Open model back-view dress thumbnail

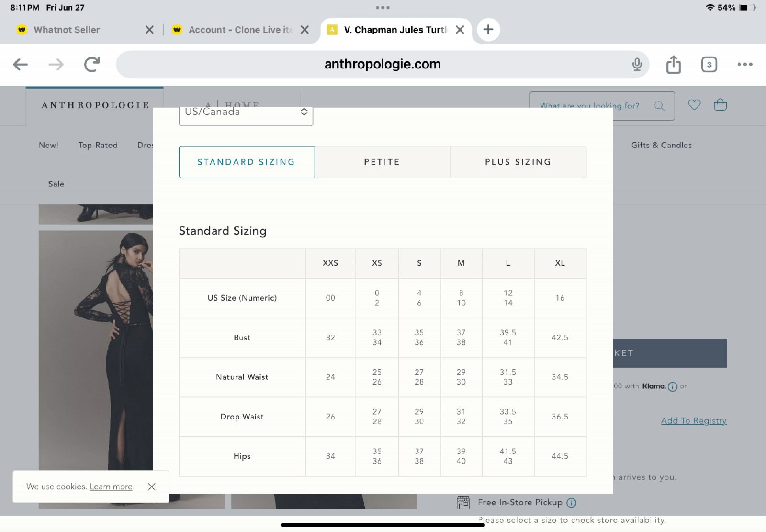[96, 351]
